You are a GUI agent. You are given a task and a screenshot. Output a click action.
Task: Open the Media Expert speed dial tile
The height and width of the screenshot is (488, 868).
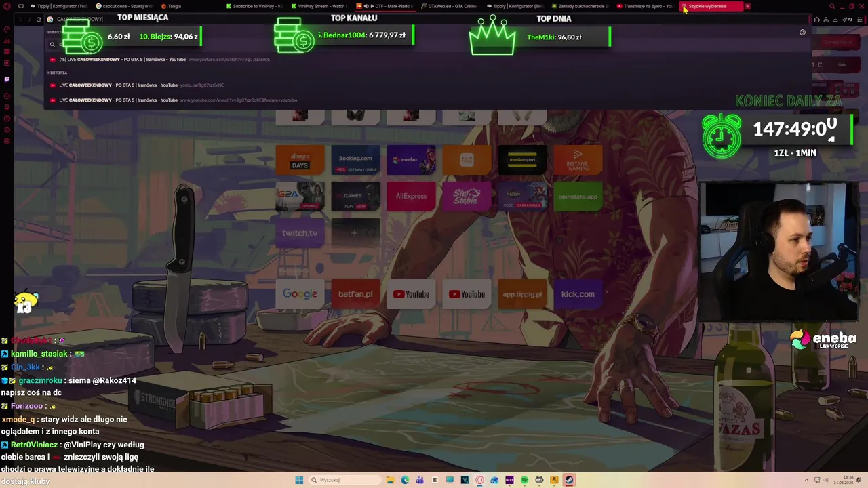coord(522,160)
